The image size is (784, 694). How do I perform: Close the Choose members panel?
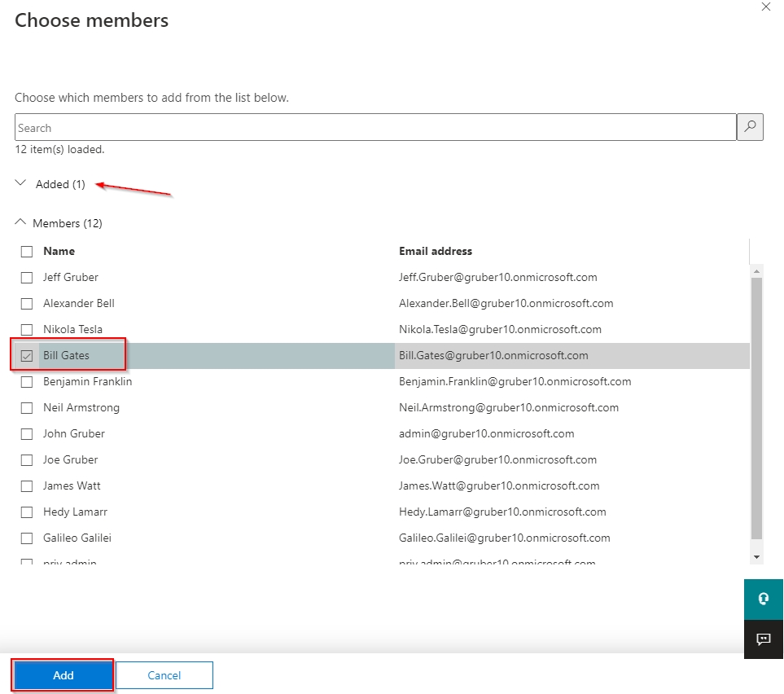click(765, 7)
